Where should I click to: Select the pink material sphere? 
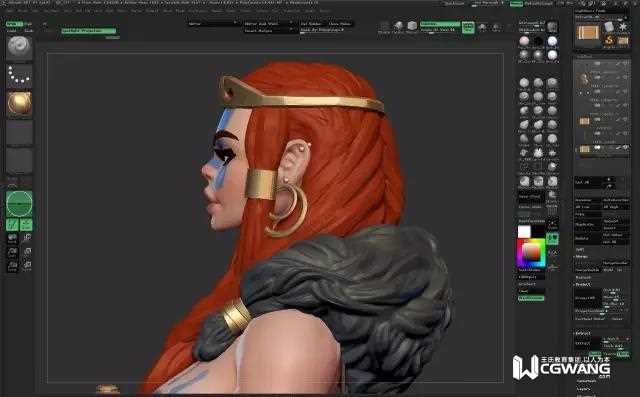[524, 42]
